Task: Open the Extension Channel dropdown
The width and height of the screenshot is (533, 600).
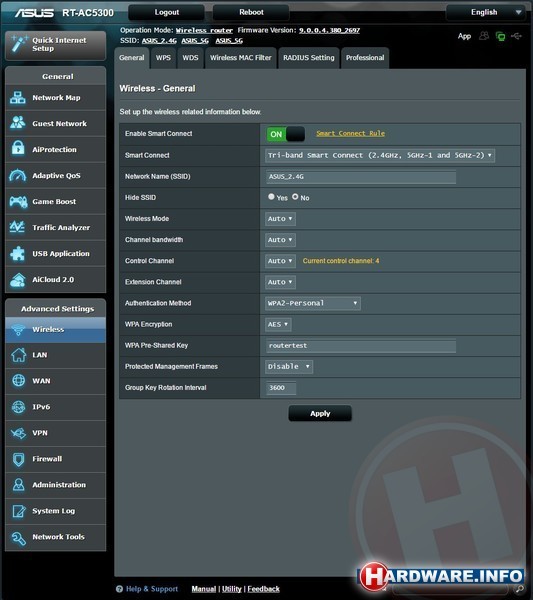Action: point(280,282)
